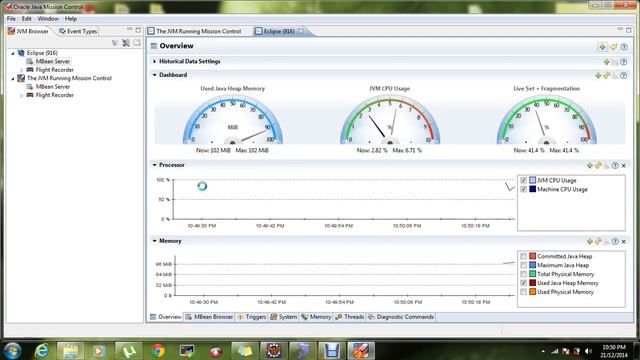Open help icon in Overview header
Viewport: 640px width, 360px height.
click(x=624, y=47)
